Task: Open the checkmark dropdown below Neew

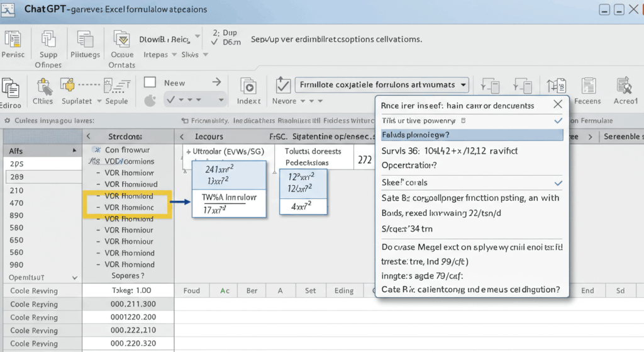Action: pyautogui.click(x=195, y=99)
